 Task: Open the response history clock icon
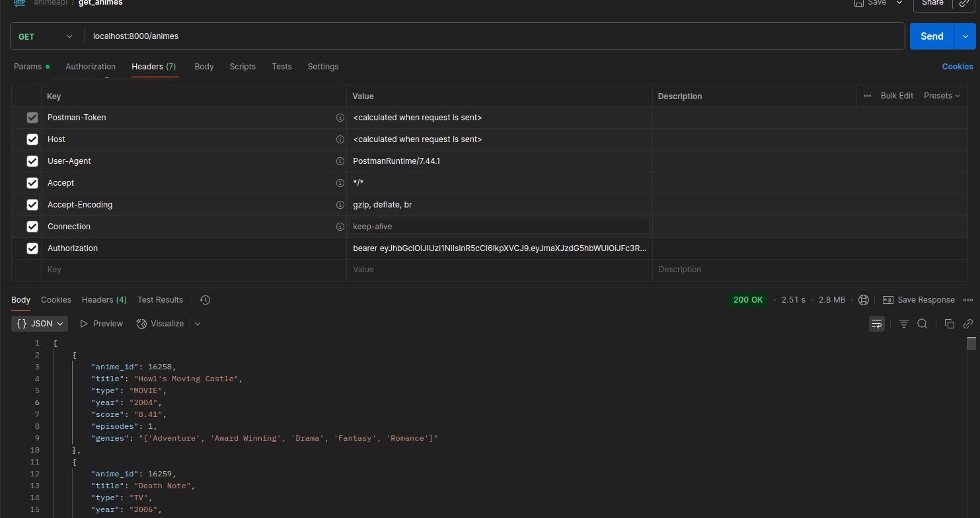pos(205,300)
